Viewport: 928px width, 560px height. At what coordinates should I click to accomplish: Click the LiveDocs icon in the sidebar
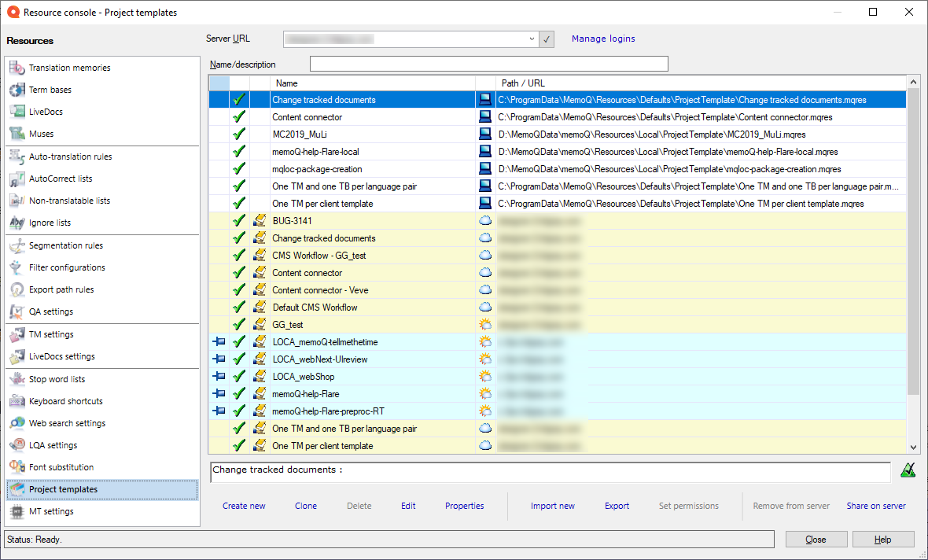pos(16,112)
